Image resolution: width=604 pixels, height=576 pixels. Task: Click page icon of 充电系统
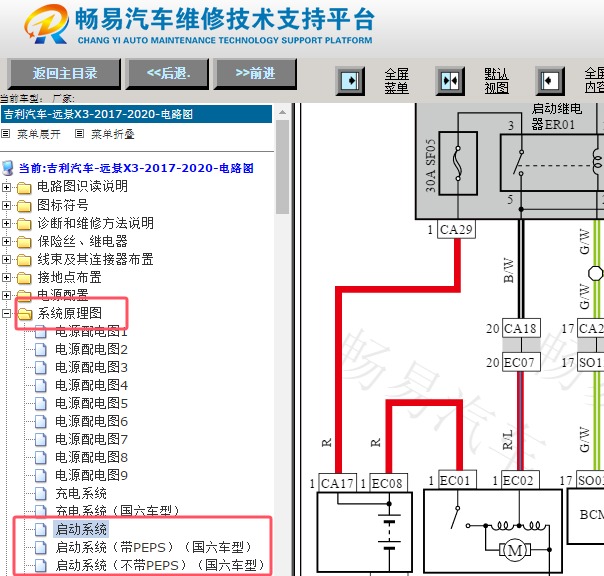click(41, 494)
